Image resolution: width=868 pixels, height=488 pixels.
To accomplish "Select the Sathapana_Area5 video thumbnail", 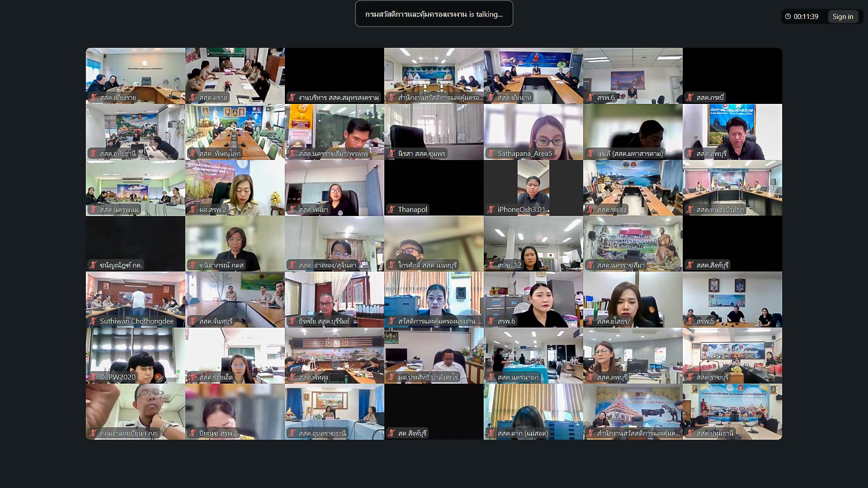I will tap(533, 129).
